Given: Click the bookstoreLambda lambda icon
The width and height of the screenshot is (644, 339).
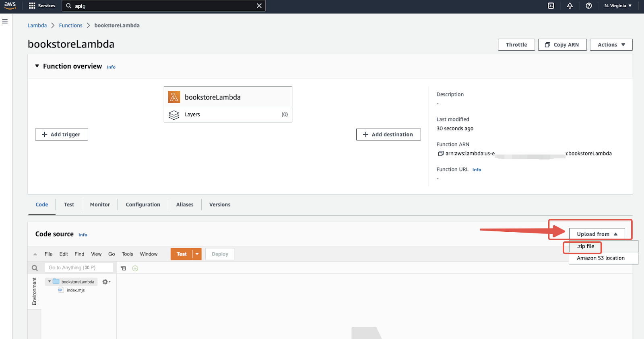Looking at the screenshot, I should pos(174,97).
